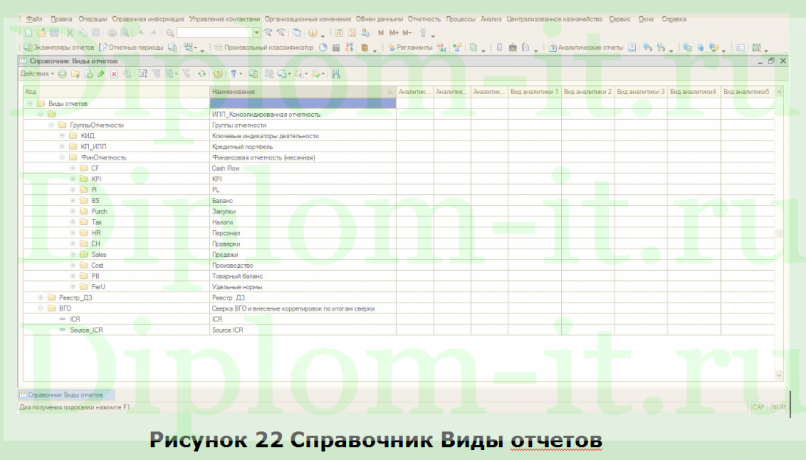Click the vertical scrollbar down arrow
This screenshot has width=806, height=460.
[x=779, y=376]
